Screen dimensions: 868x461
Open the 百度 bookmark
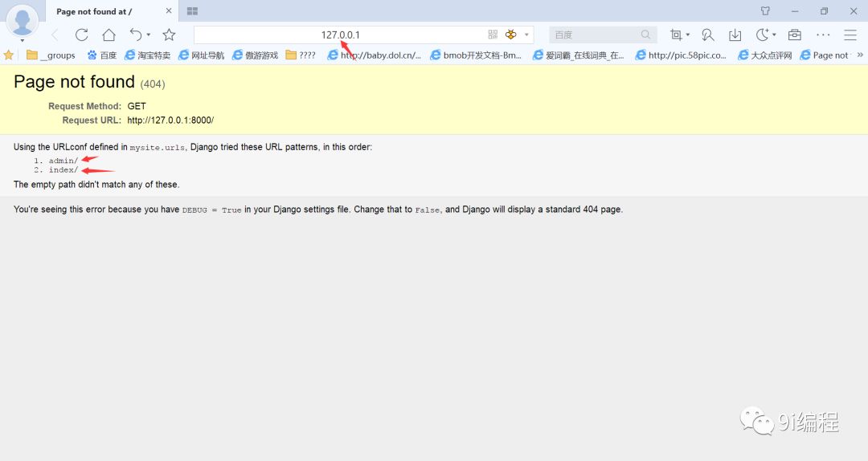click(x=102, y=55)
